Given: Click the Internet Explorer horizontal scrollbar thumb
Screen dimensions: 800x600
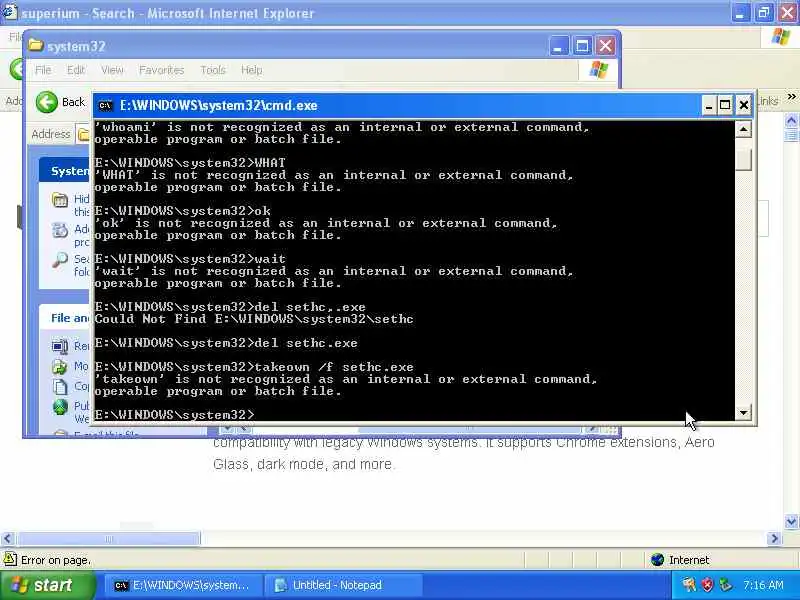Looking at the screenshot, I should (x=108, y=538).
